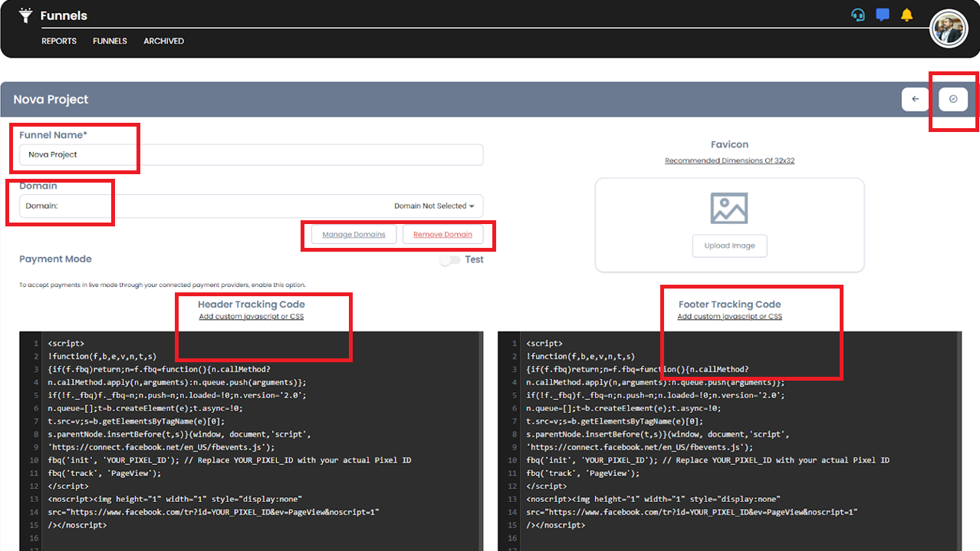
Task: Open the headset support icon
Action: pos(858,15)
